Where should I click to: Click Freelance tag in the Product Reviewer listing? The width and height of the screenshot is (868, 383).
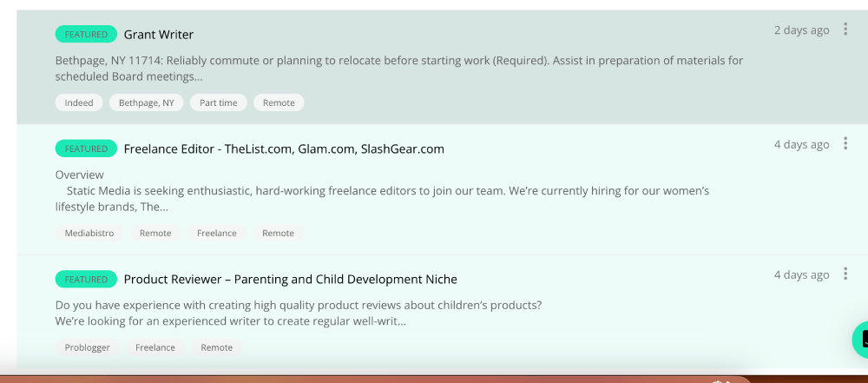(155, 347)
